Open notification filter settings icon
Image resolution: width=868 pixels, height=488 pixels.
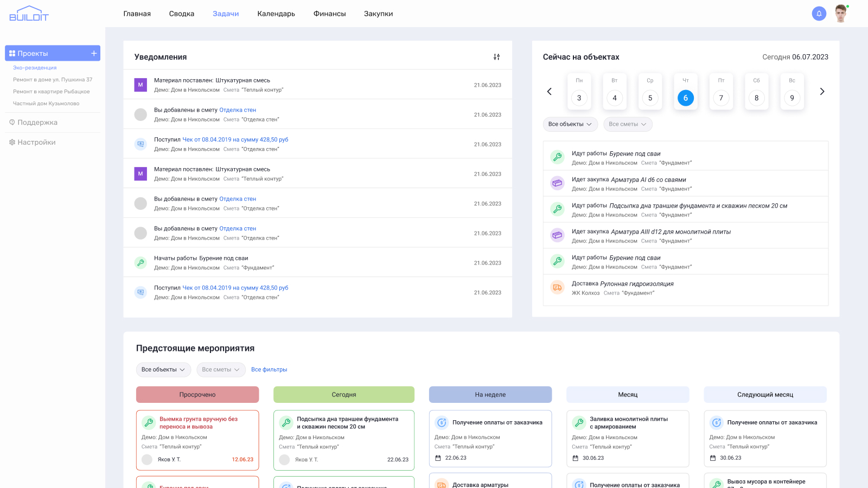(496, 57)
